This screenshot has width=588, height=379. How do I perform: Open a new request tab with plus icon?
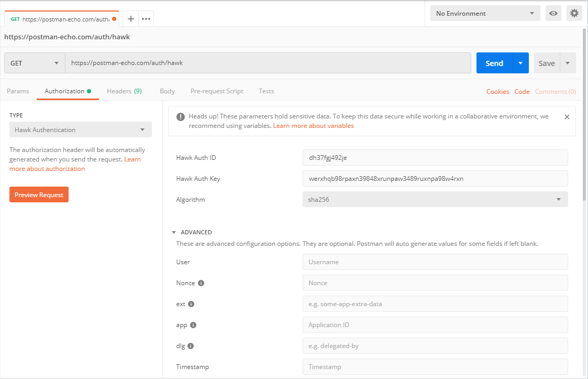coord(130,19)
